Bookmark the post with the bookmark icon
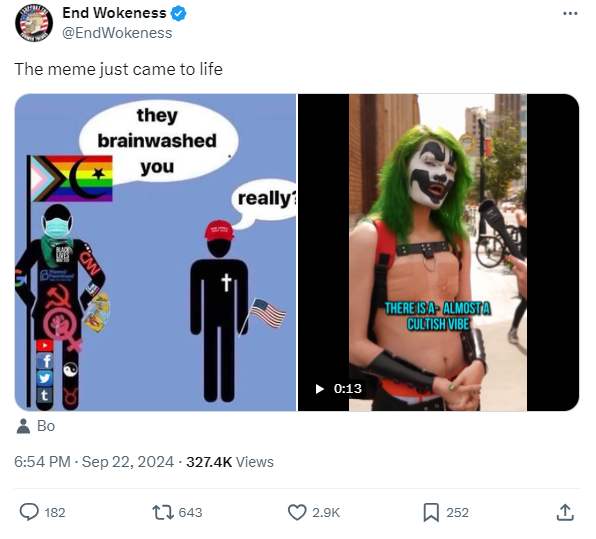The image size is (596, 539). [x=431, y=512]
